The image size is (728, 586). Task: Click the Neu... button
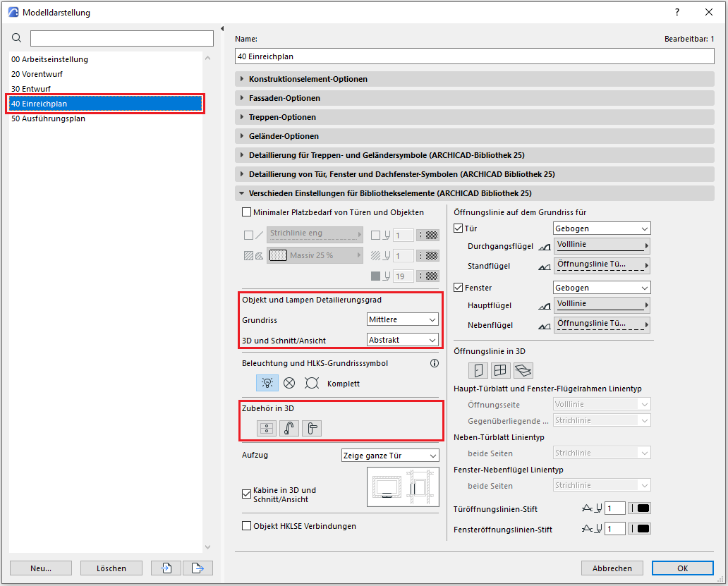41,568
